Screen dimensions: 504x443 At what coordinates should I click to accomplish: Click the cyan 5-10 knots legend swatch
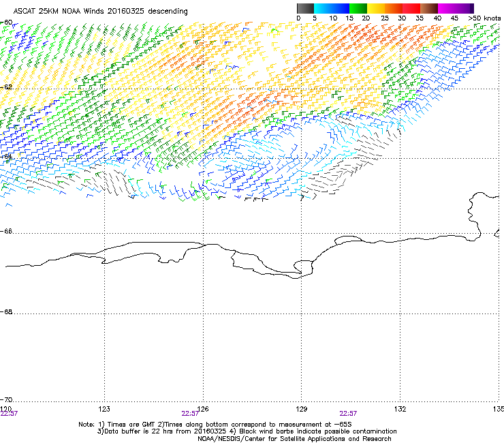(x=323, y=8)
